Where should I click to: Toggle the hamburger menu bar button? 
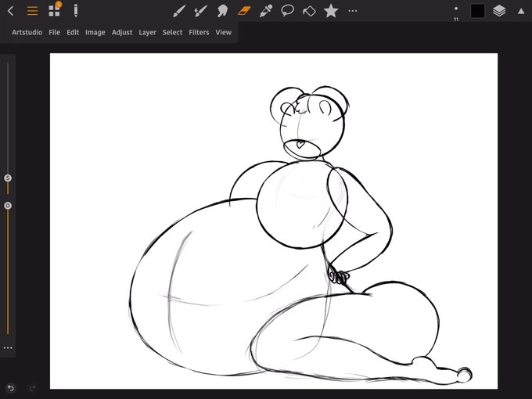32,11
